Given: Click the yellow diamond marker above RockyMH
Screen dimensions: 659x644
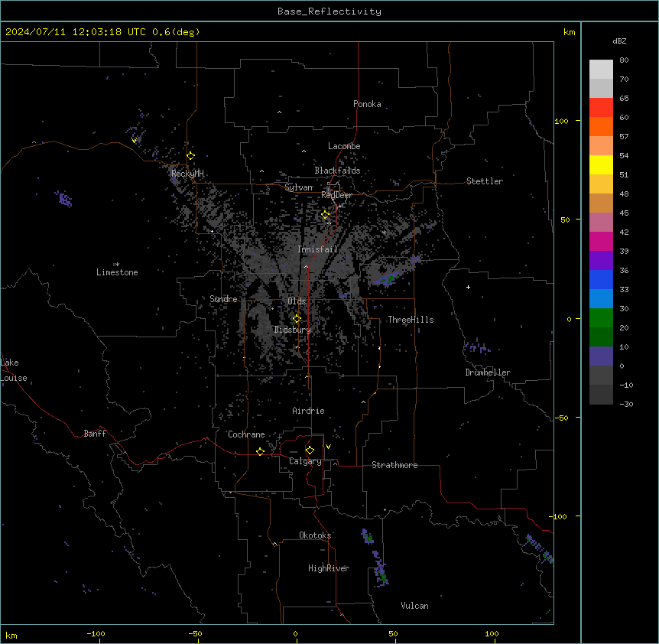Looking at the screenshot, I should [191, 156].
